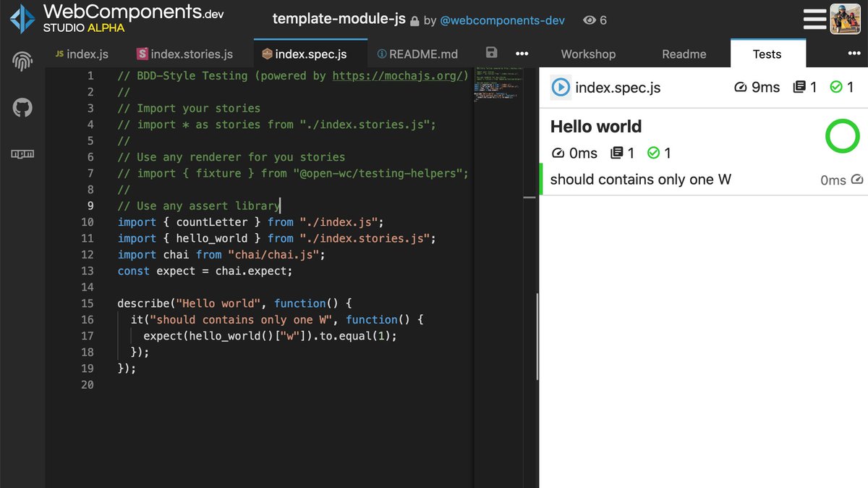
Task: Open right panel more options ellipsis
Action: point(854,54)
